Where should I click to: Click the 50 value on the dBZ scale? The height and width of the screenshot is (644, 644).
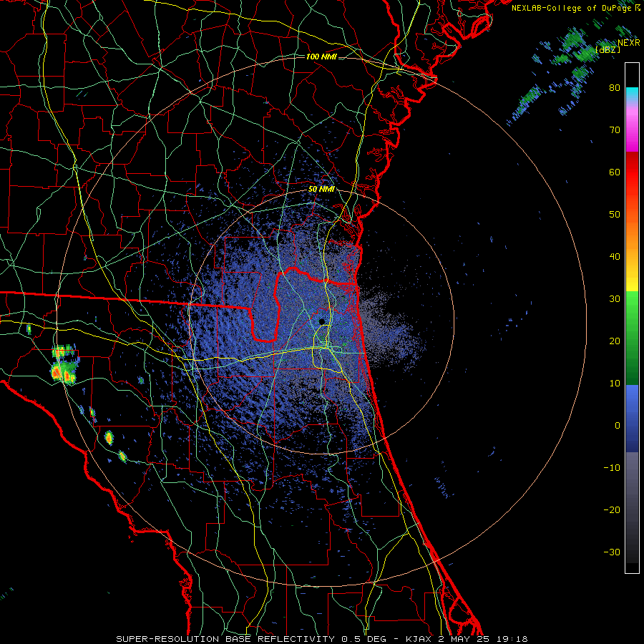615,215
